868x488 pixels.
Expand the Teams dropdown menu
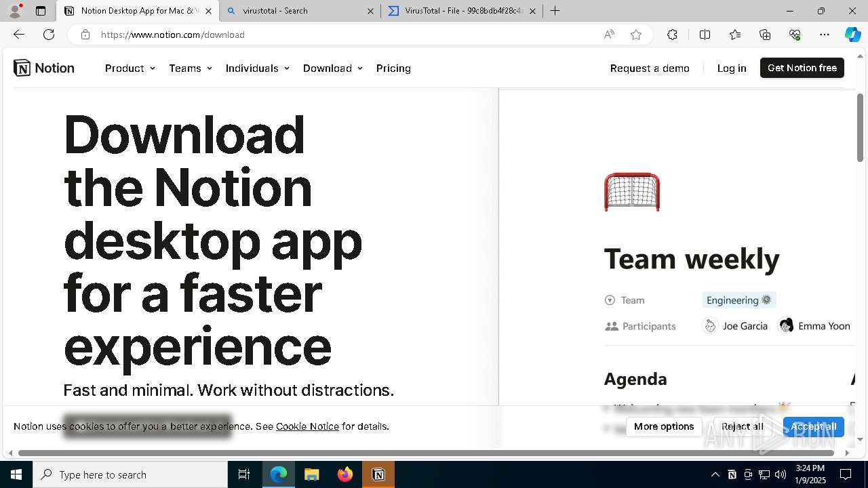coord(191,68)
